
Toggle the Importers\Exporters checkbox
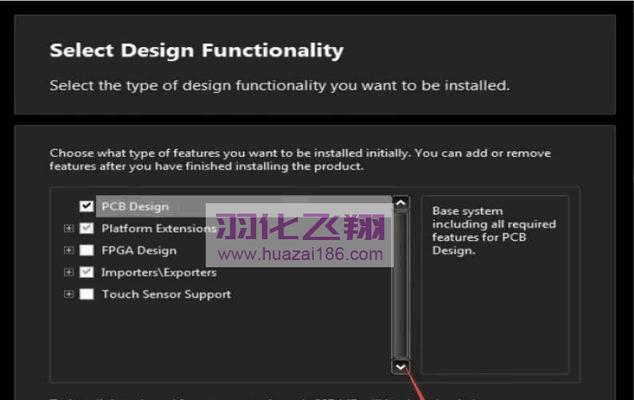[87, 272]
